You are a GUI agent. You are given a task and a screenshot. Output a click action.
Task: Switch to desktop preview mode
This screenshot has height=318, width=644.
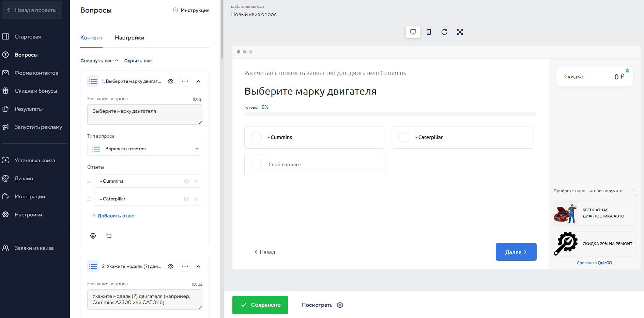(413, 32)
